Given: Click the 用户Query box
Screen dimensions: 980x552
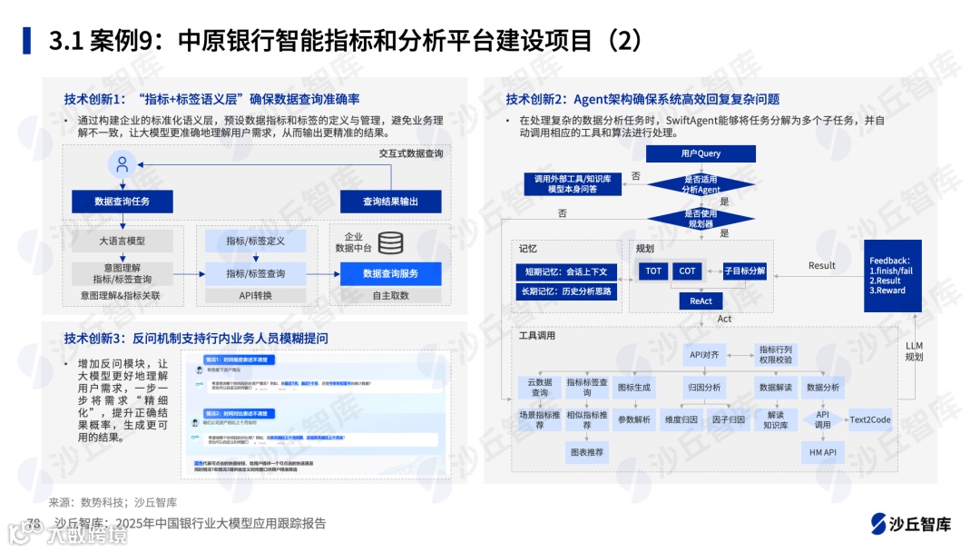Looking at the screenshot, I should click(x=701, y=153).
